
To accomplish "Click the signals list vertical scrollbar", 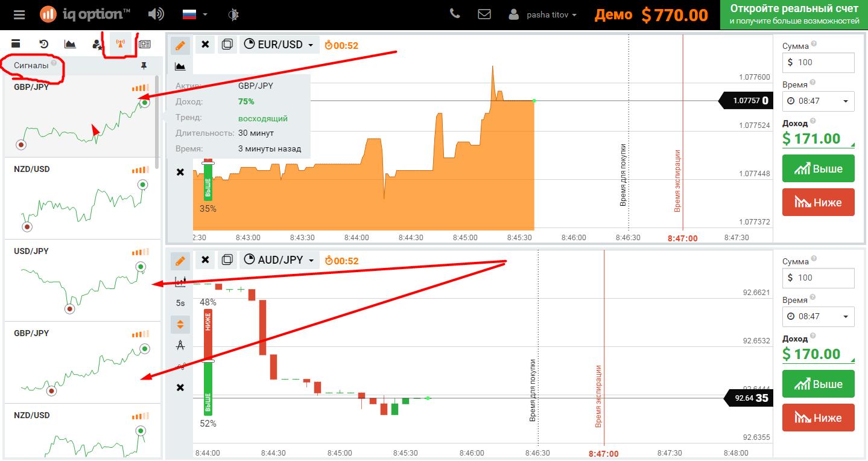I will pos(157,121).
